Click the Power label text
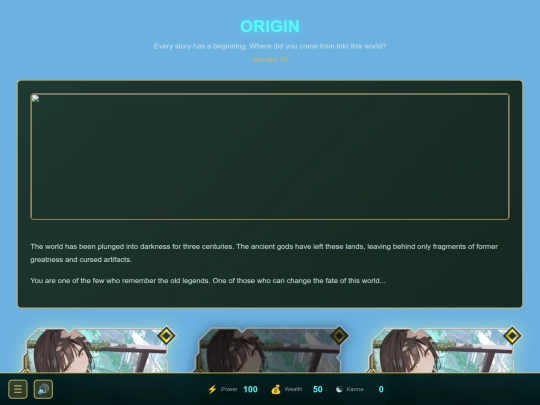Viewport: 540px width, 405px height. [229, 389]
